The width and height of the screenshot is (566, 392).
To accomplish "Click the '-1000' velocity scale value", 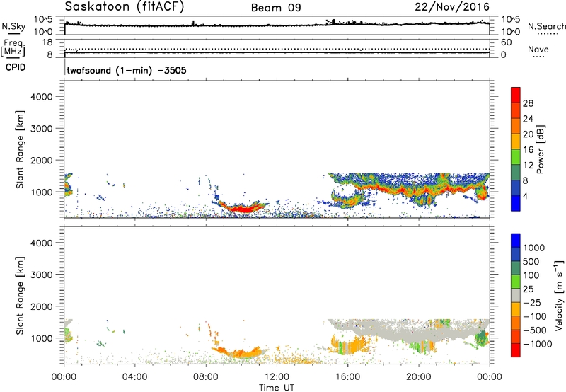I will (537, 344).
